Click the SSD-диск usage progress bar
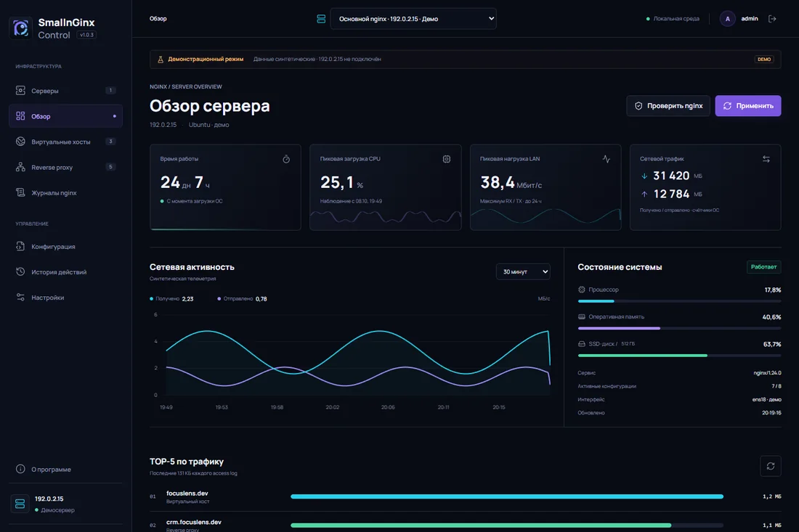Image resolution: width=799 pixels, height=532 pixels. point(679,356)
